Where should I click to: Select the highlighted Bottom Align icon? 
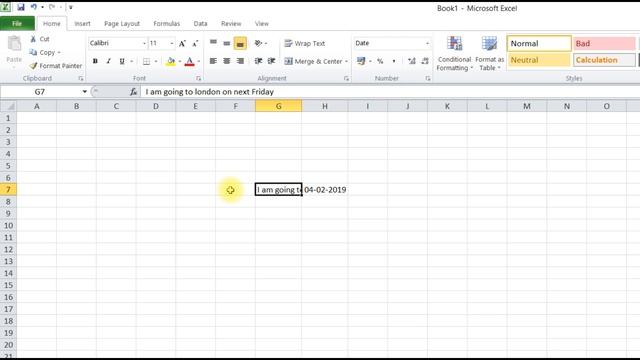click(240, 43)
